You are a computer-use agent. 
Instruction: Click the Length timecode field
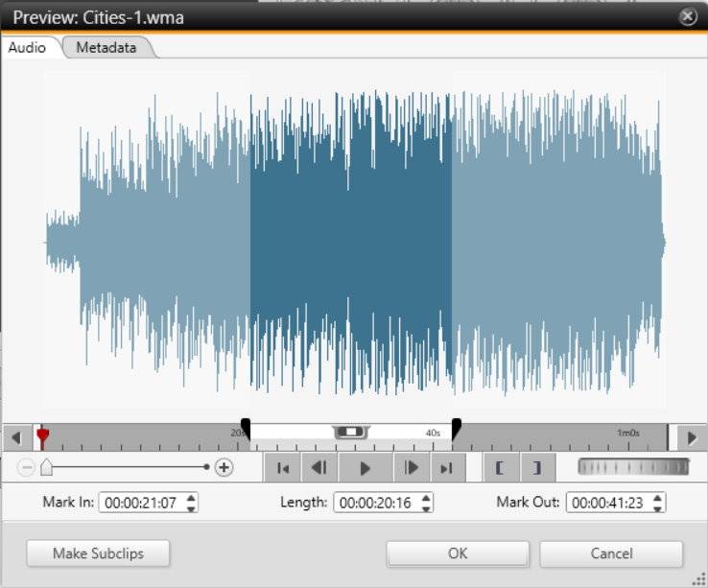coord(376,503)
